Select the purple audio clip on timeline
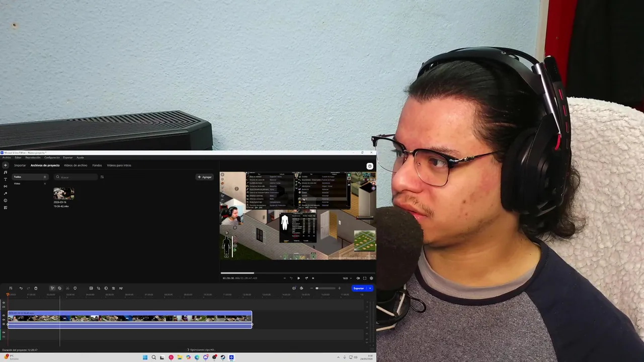The image size is (644, 362). tap(129, 325)
